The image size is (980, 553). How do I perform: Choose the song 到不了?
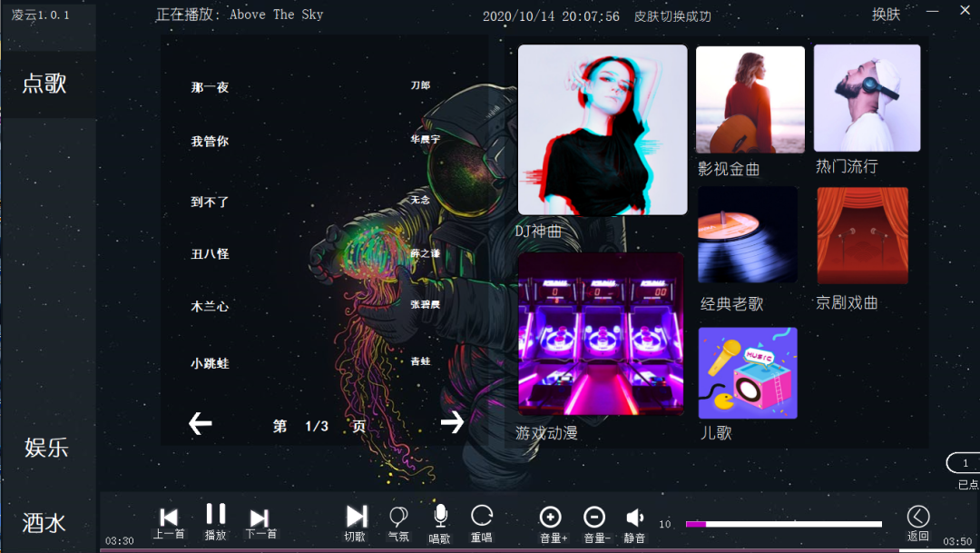click(210, 202)
